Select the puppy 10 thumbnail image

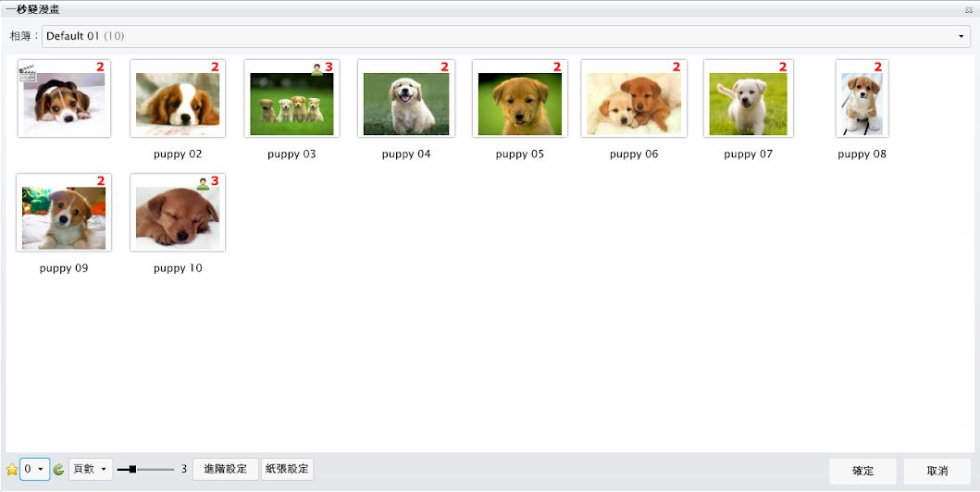(178, 213)
